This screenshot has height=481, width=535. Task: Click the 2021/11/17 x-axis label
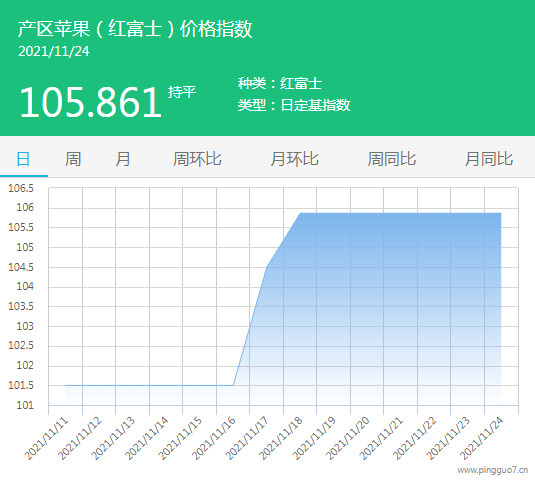[247, 438]
